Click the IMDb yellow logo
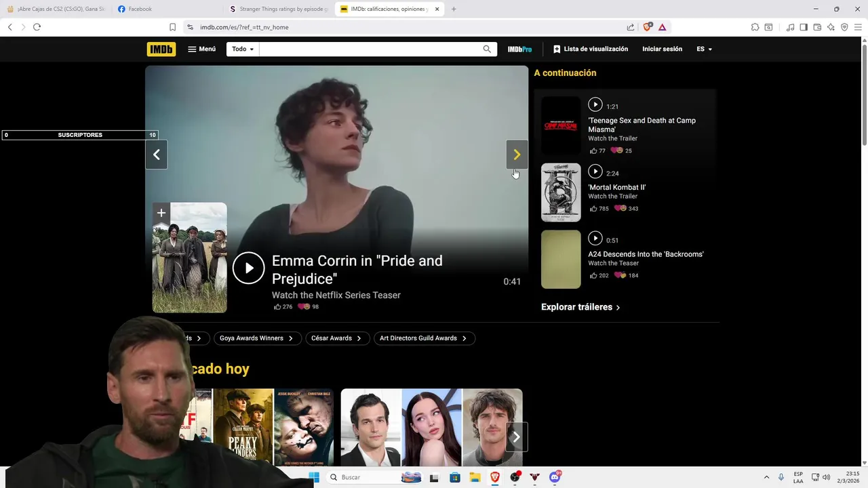The image size is (868, 488). (x=161, y=49)
